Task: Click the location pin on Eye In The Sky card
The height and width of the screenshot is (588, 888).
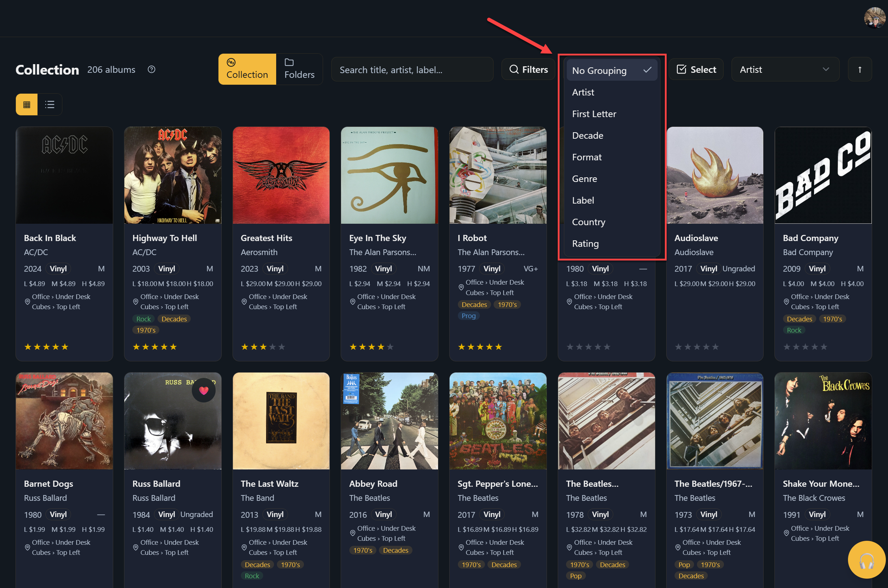Action: coord(353,302)
